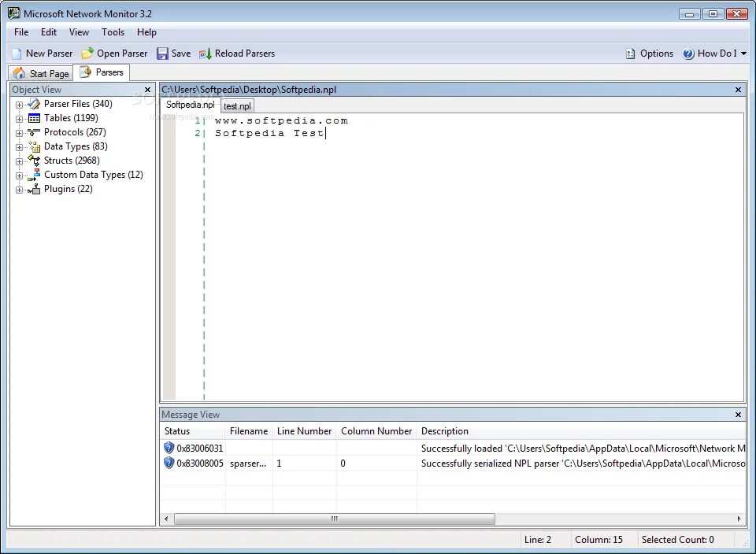This screenshot has height=554, width=756.
Task: Click the Structs tree icon
Action: tap(34, 161)
